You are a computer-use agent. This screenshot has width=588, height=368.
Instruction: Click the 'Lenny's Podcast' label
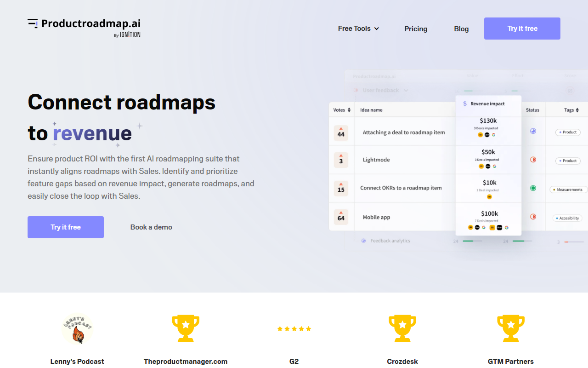[77, 362]
